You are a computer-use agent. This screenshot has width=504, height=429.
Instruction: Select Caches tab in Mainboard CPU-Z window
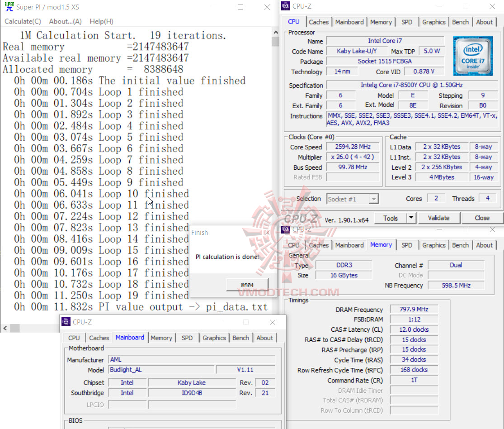tap(99, 338)
